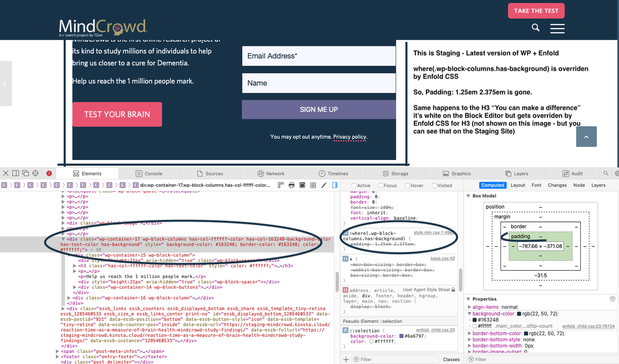This screenshot has height=364, width=619.
Task: Collapse the wp-container-17 wp-block-columns node
Action: [x=63, y=238]
